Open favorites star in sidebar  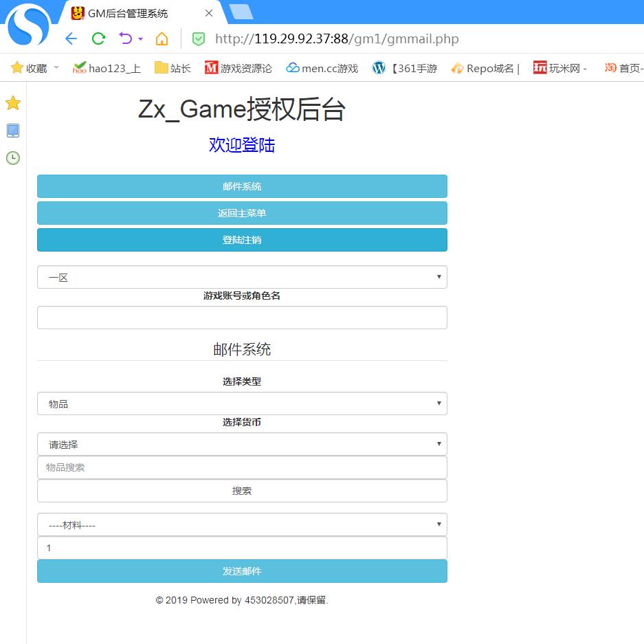13,104
